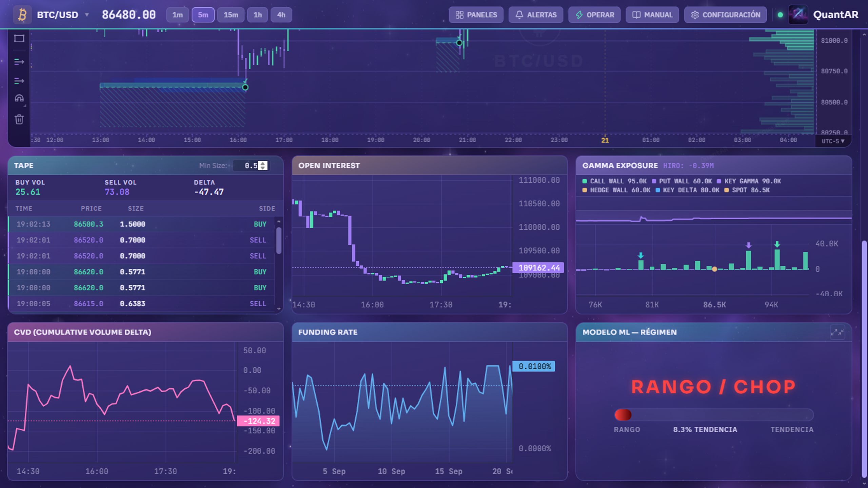
Task: Click the Tape list scroll-down arrow
Action: coord(279,308)
